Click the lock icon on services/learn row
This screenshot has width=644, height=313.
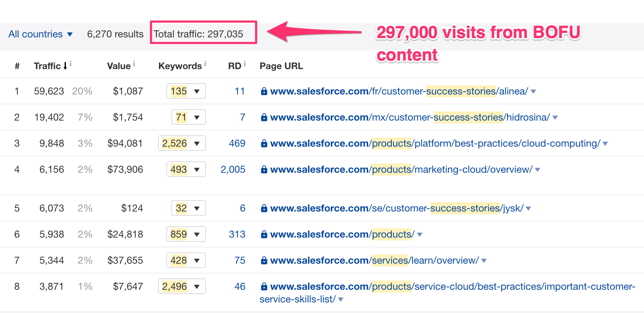pyautogui.click(x=264, y=260)
